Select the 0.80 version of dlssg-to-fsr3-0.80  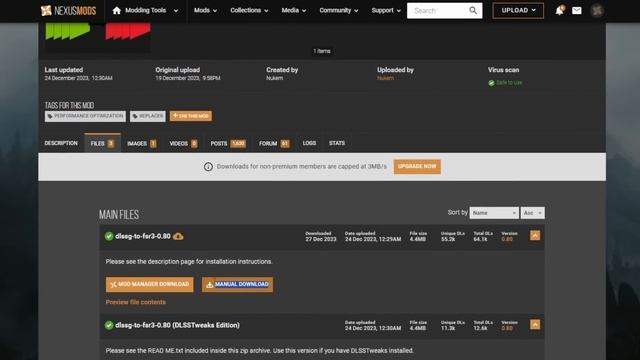(507, 239)
